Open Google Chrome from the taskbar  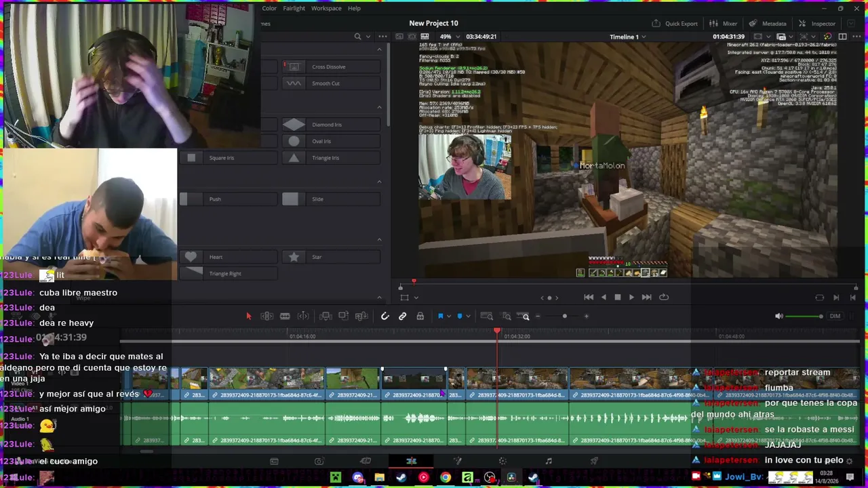[446, 478]
